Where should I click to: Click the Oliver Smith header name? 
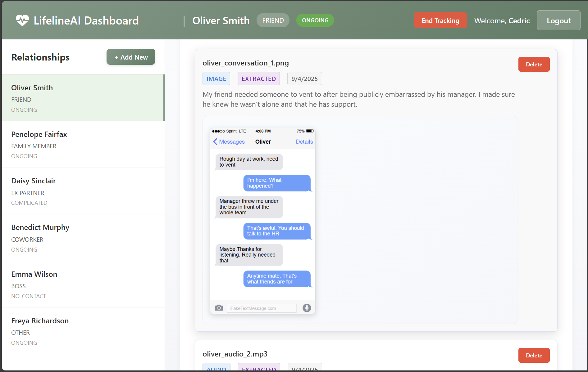pyautogui.click(x=221, y=20)
